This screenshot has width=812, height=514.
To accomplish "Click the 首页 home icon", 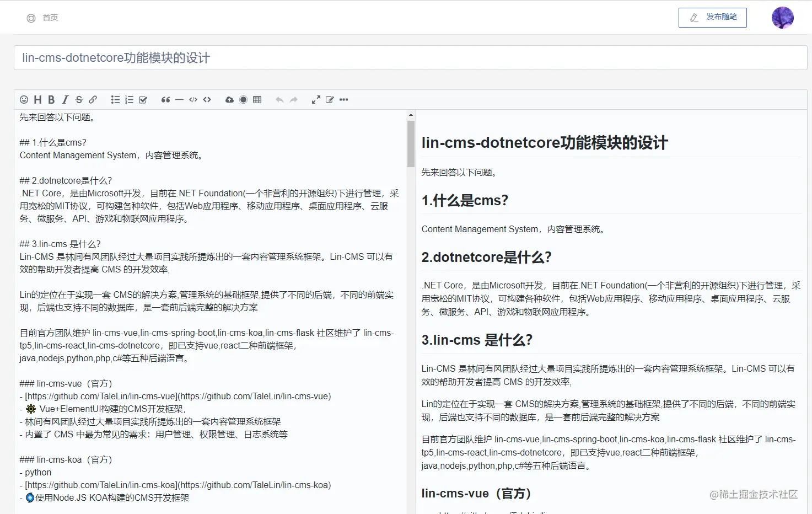I will [x=31, y=18].
